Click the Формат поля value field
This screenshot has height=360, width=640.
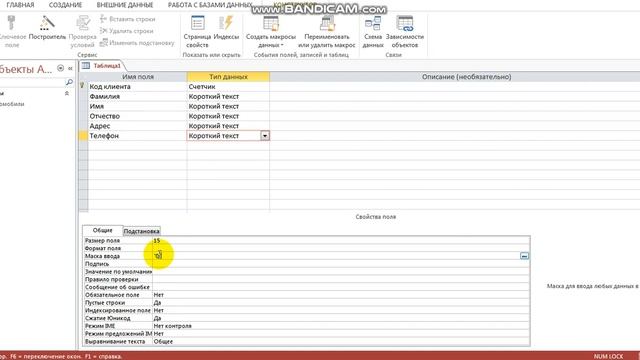point(341,248)
